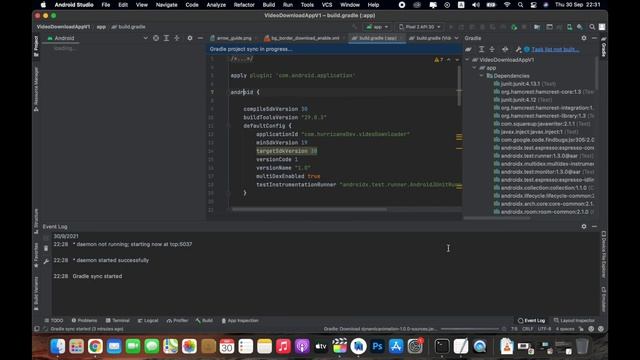Collapse the app node in Gradle tree
This screenshot has height=360, width=640.
pos(475,68)
